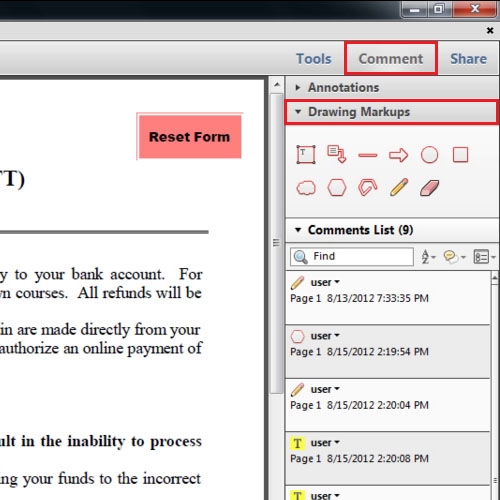
Task: Select the Add Text Box tool
Action: tap(306, 155)
